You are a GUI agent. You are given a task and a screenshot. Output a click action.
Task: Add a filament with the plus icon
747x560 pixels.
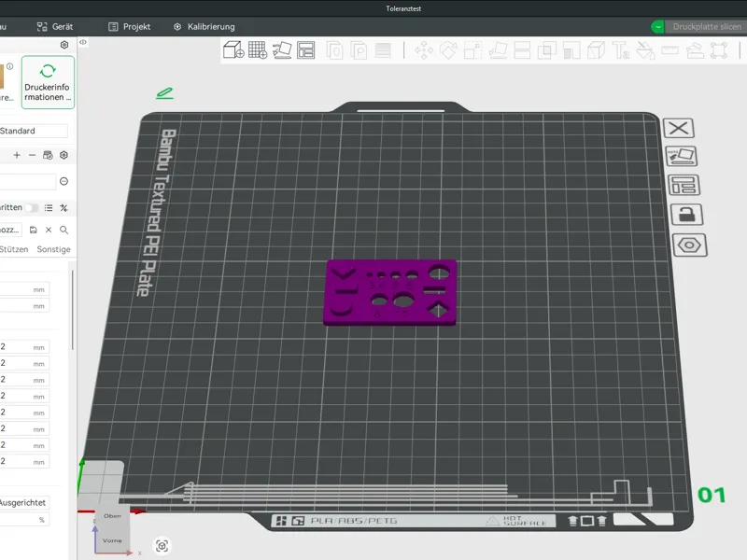coord(17,155)
